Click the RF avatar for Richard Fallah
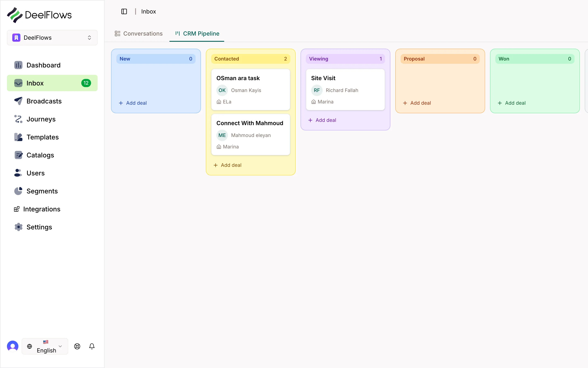This screenshot has width=588, height=368. point(317,90)
